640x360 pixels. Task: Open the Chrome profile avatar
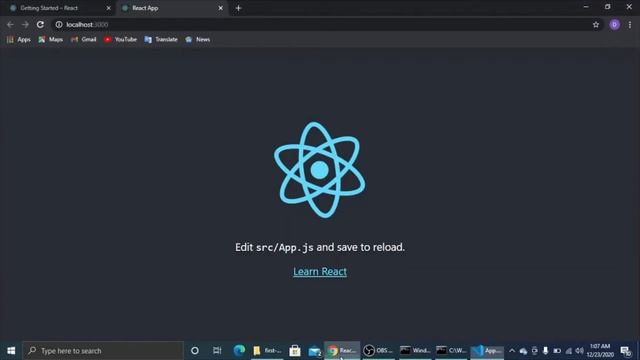pos(614,24)
